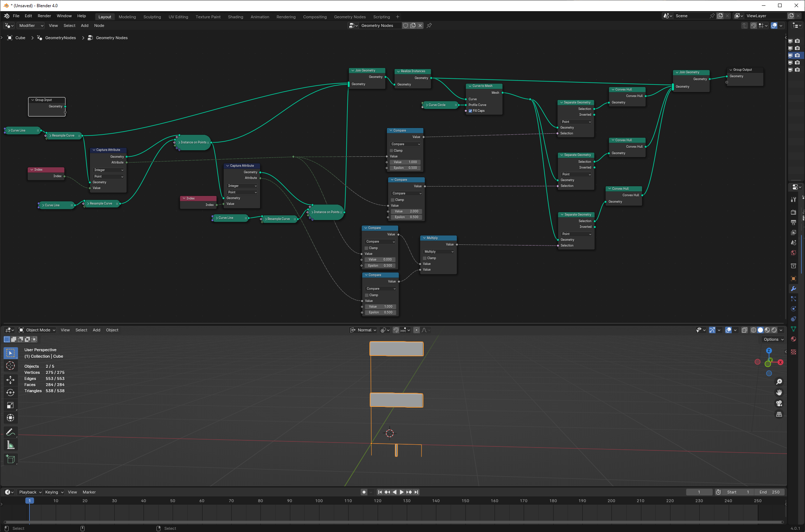The image size is (805, 532).
Task: Open the Playback dropdown in timeline
Action: (29, 492)
